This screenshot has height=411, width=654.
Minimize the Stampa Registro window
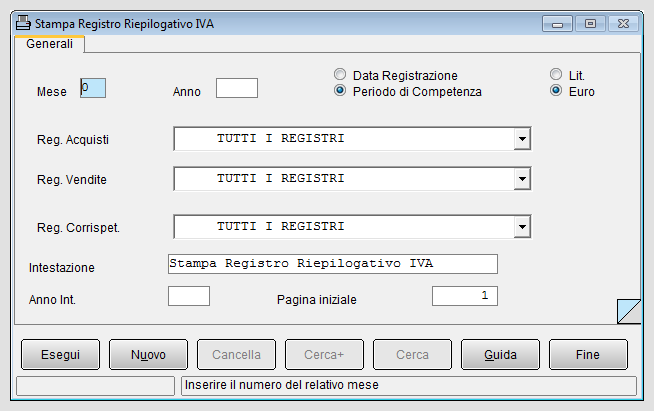click(x=557, y=24)
